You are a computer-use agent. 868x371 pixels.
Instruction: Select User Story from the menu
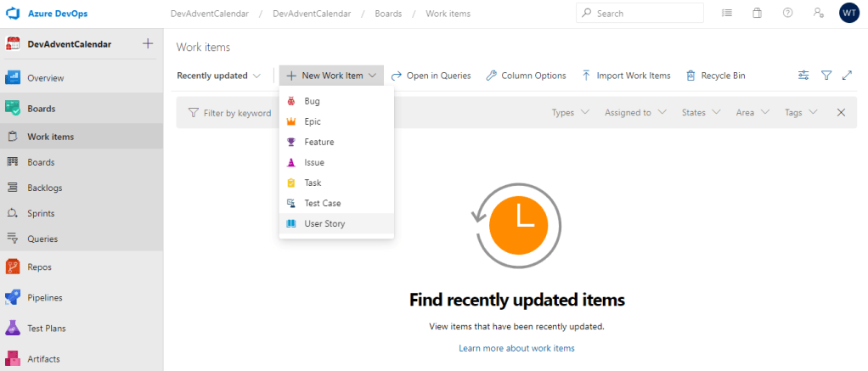coord(324,224)
